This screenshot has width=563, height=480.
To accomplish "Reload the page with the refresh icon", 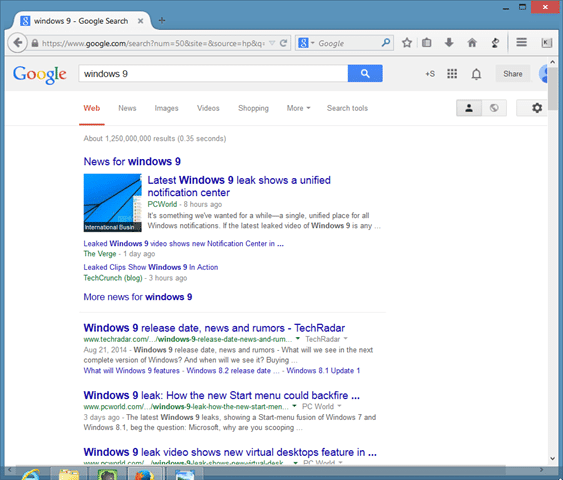I will click(x=283, y=43).
